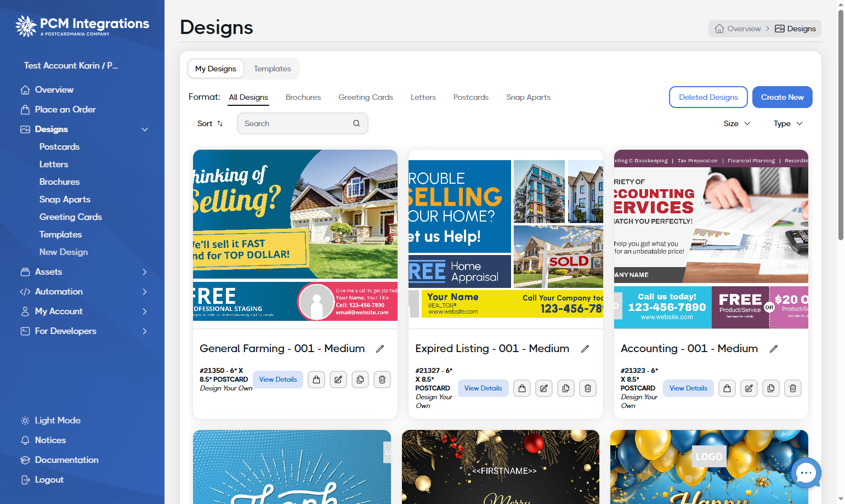View Details of Accounting design

688,388
